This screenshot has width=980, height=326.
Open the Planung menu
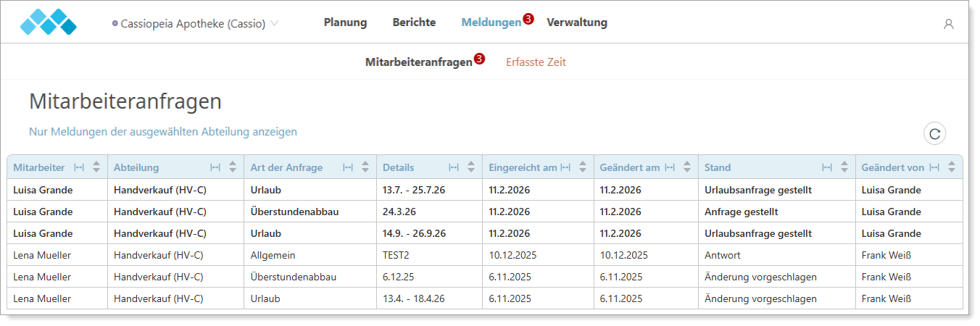click(345, 22)
